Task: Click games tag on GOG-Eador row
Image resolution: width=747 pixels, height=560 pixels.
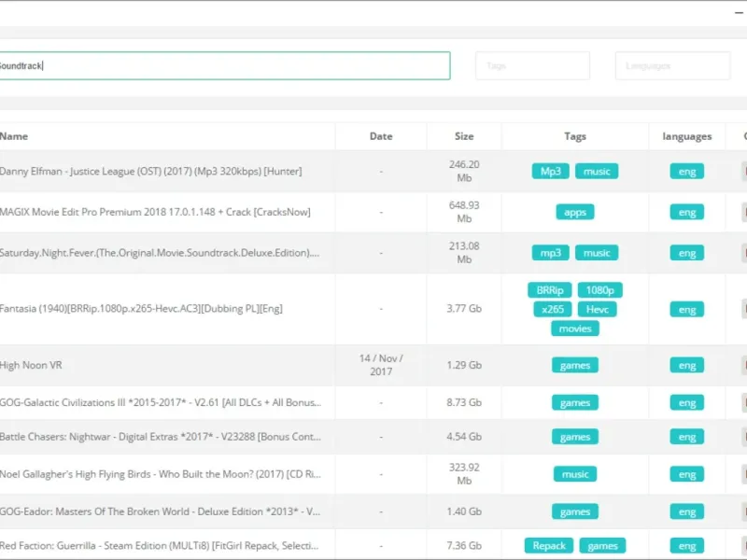Action: pos(575,511)
